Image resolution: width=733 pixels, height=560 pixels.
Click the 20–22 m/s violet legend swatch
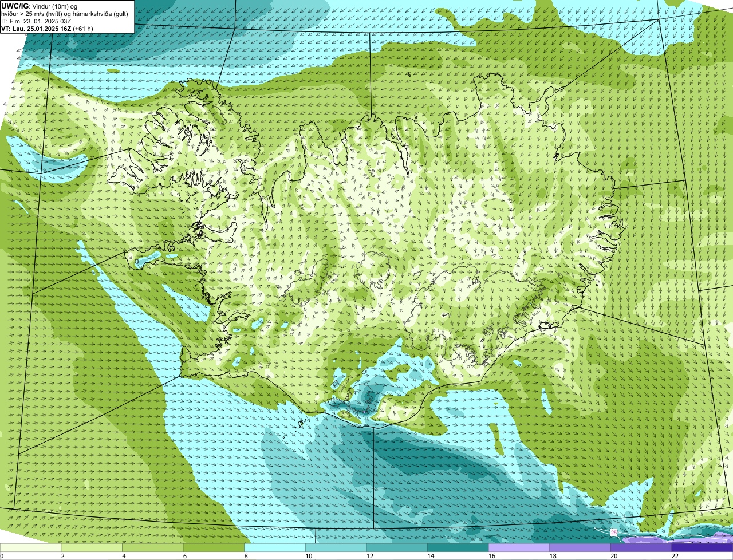(641, 548)
